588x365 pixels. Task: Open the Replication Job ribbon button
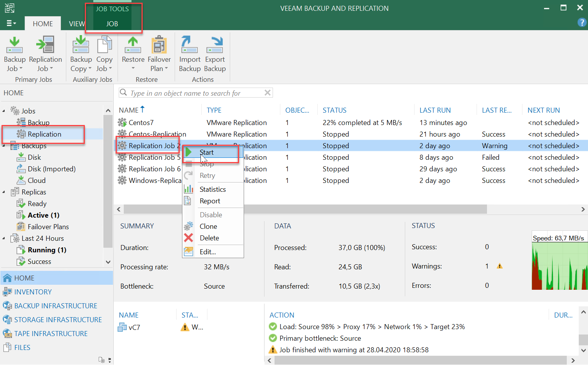click(45, 54)
